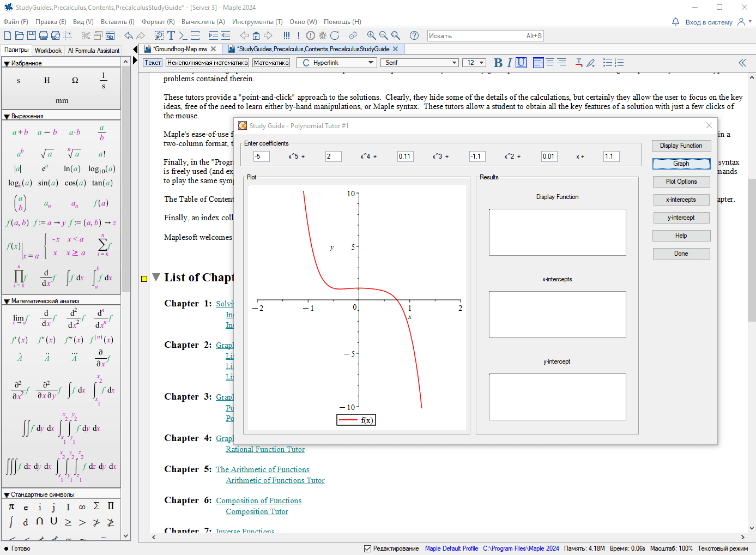Click the Undo arrow icon
The width and height of the screenshot is (756, 555).
point(129,35)
